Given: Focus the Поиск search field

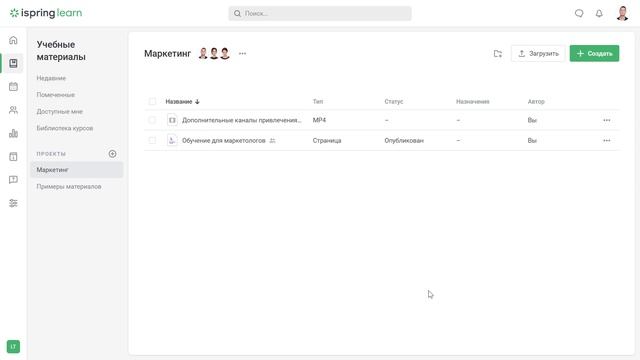Looking at the screenshot, I should tap(320, 13).
